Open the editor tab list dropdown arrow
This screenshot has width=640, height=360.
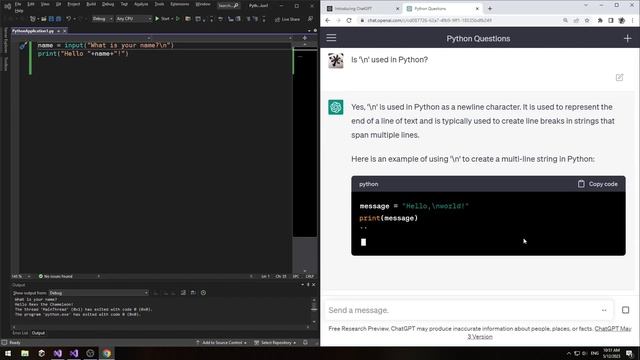[309, 31]
